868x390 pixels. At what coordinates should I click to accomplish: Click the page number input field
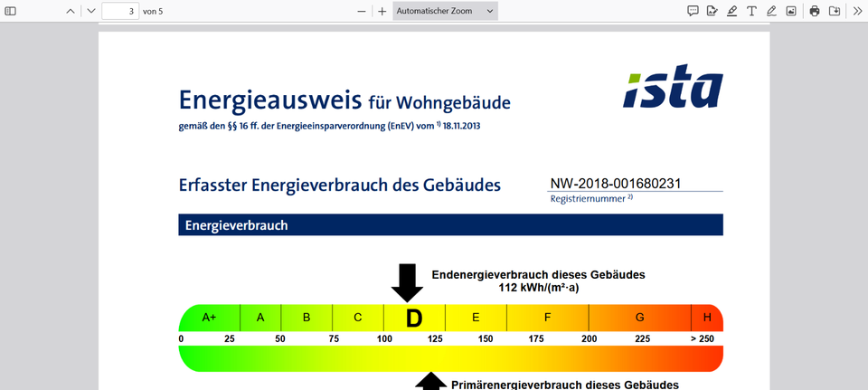[119, 11]
